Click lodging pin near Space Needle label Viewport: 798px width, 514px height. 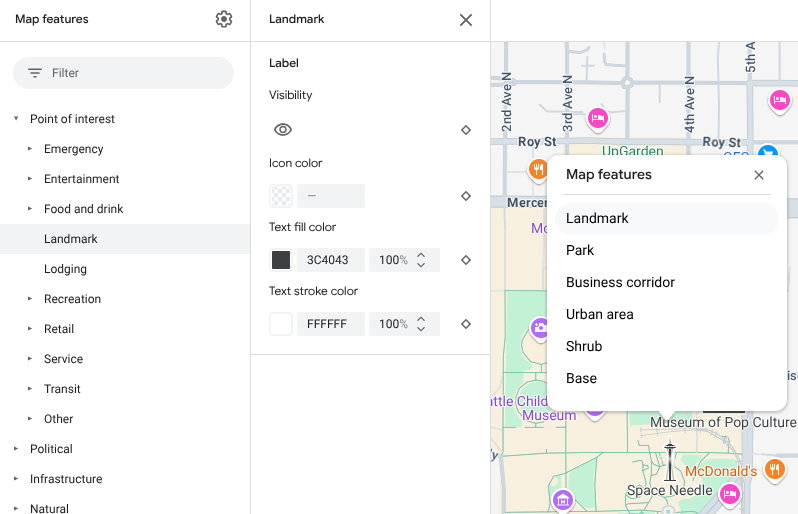point(730,494)
